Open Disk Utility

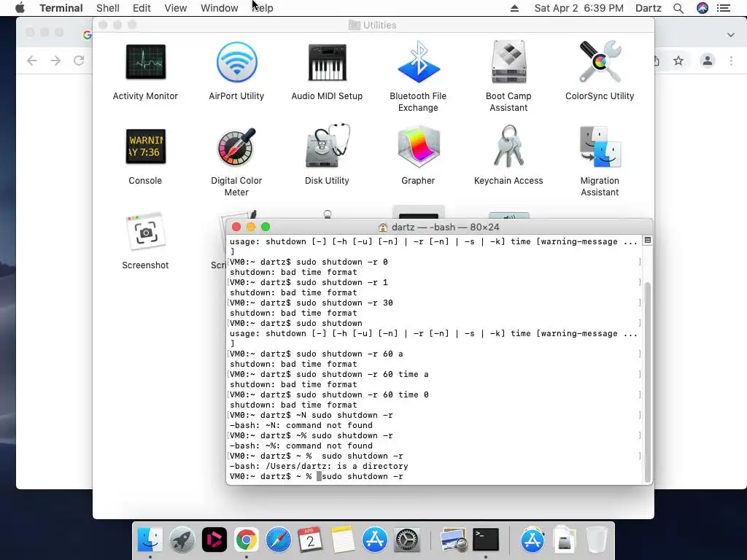point(327,146)
